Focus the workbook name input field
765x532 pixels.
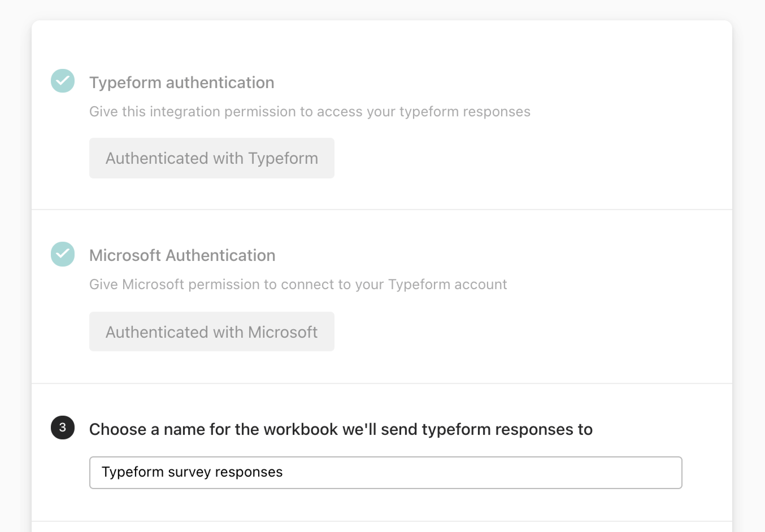tap(386, 473)
